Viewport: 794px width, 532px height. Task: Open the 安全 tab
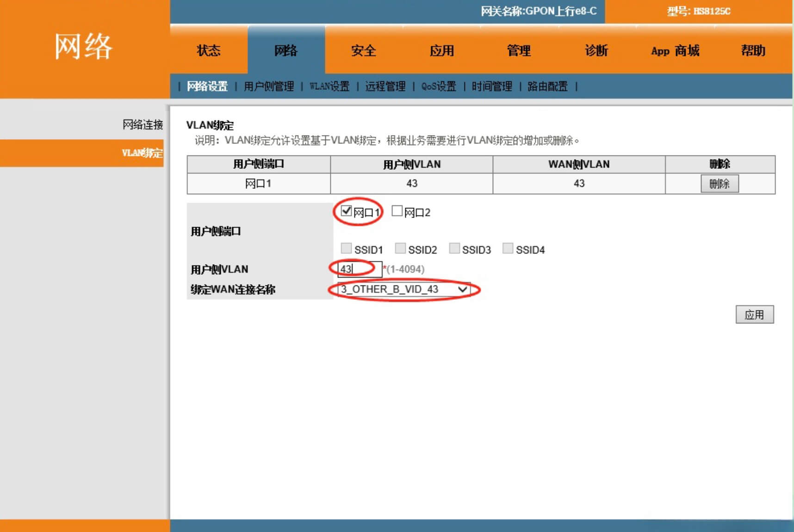[x=364, y=51]
